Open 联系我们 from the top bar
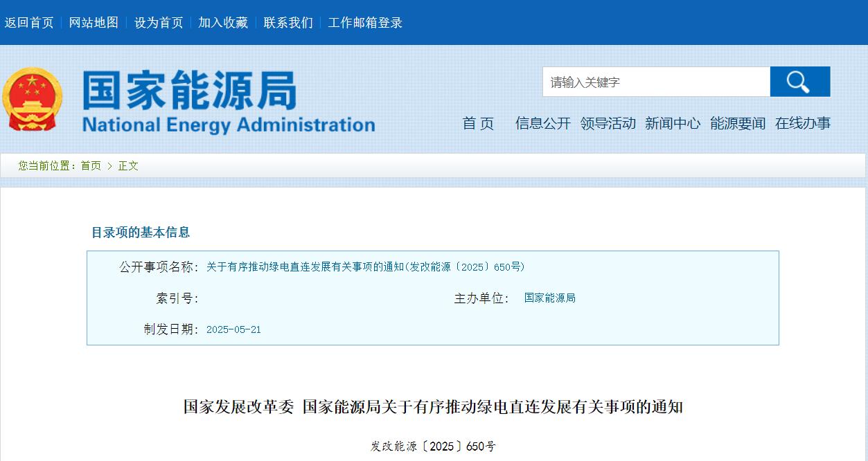This screenshot has height=461, width=868. (287, 22)
